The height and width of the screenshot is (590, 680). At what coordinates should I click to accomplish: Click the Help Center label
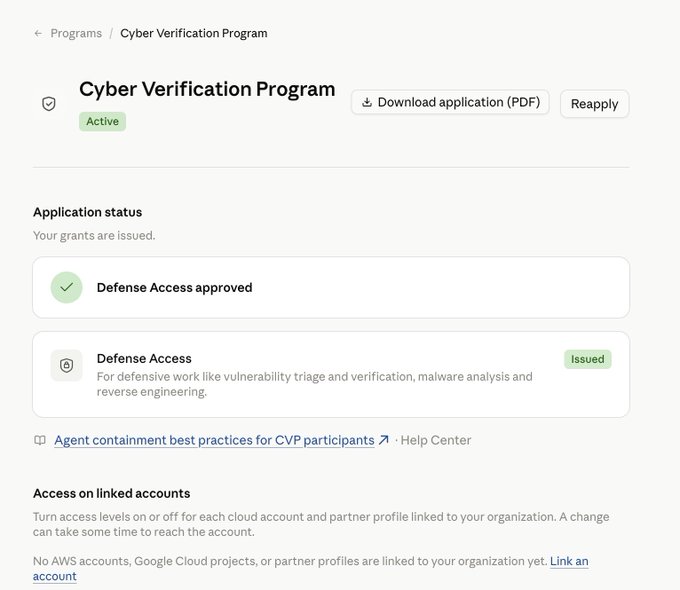coord(435,440)
